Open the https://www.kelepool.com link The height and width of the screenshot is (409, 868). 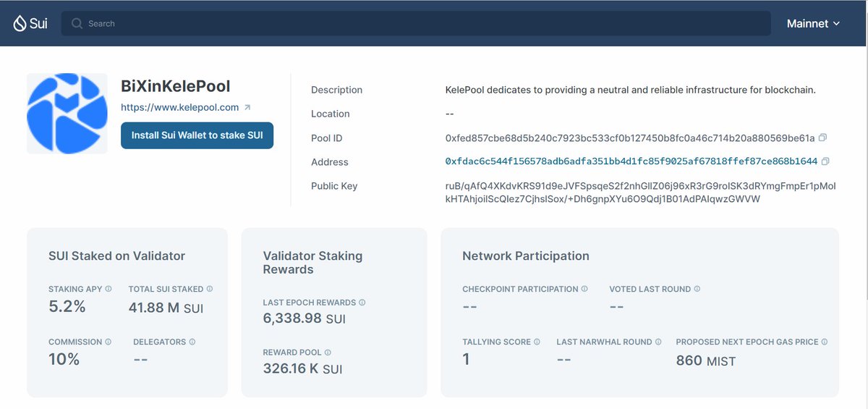[x=179, y=107]
